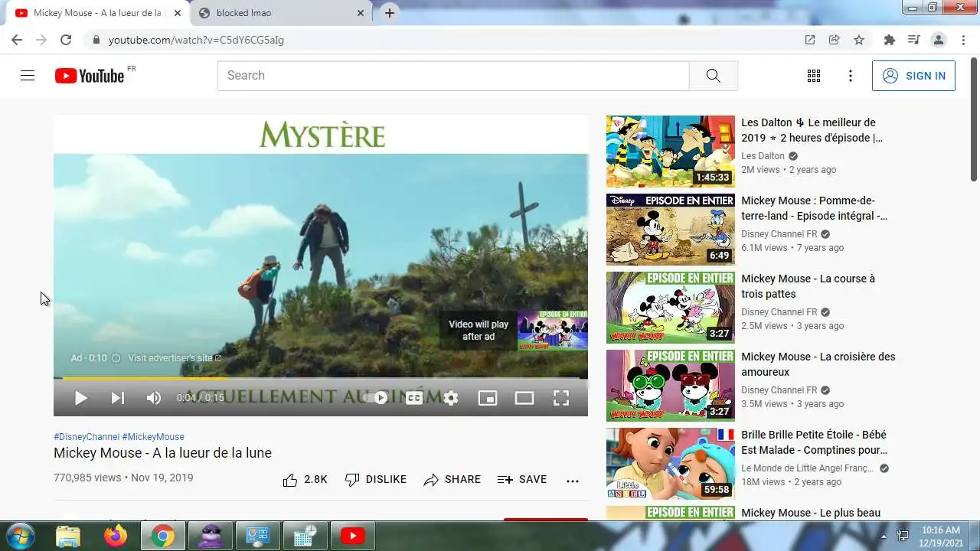Show hidden system tray icons

click(x=884, y=536)
